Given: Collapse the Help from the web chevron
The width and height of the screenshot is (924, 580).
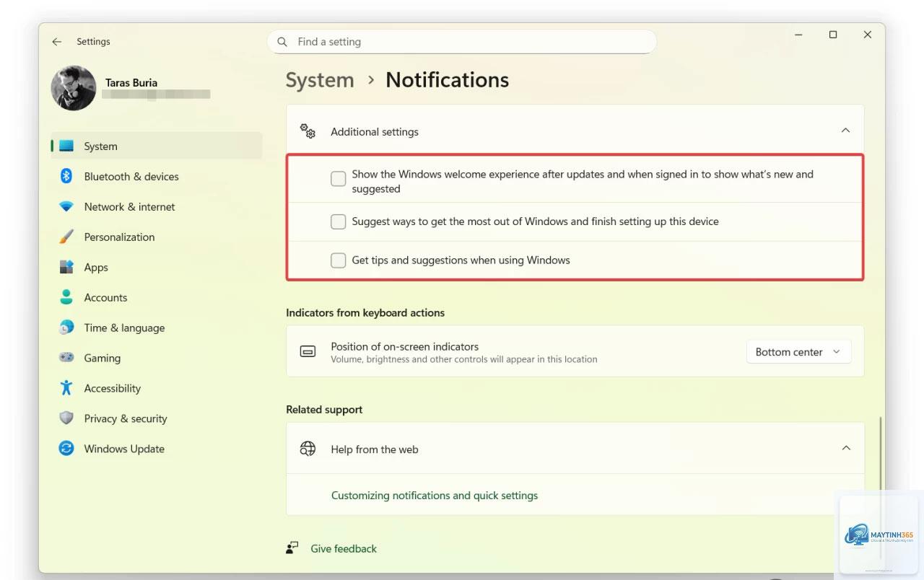Looking at the screenshot, I should 846,448.
